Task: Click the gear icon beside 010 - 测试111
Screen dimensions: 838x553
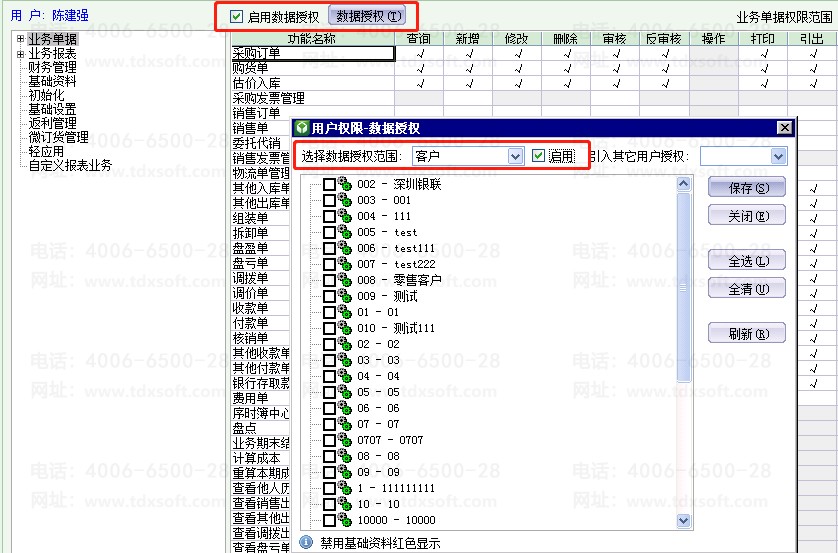Action: pyautogui.click(x=345, y=328)
